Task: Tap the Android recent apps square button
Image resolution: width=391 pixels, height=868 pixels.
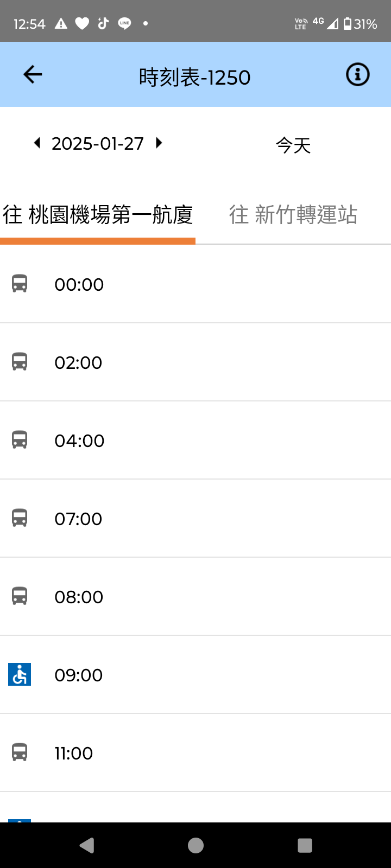Action: (305, 845)
